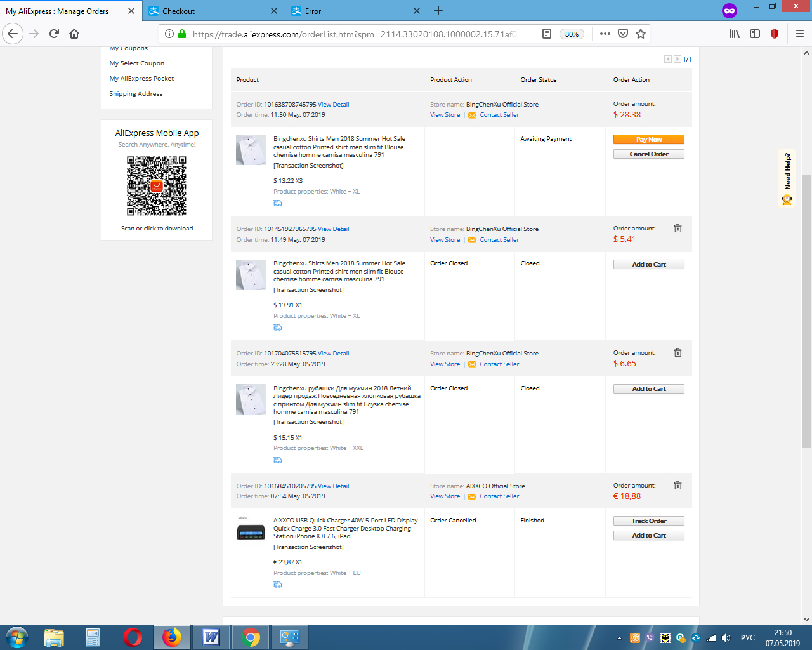Close the Checkout tab

tap(274, 11)
